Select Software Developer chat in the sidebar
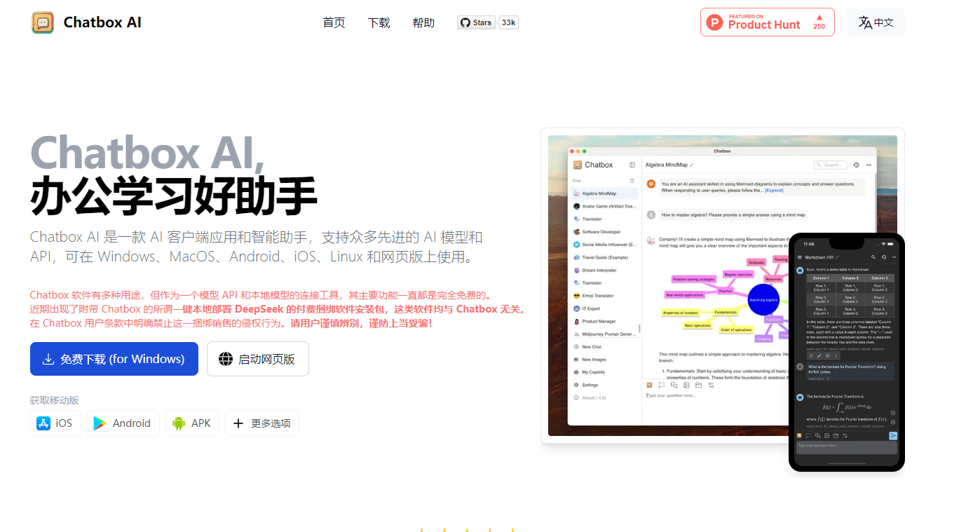Image resolution: width=980 pixels, height=532 pixels. pos(604,231)
